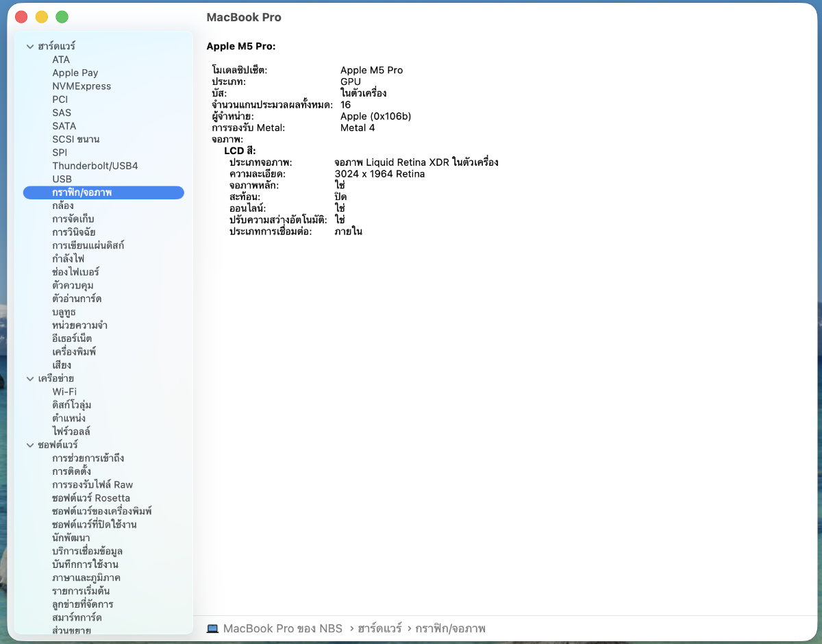The width and height of the screenshot is (822, 644).
Task: Select the ไฟร์วอลล์ network item
Action: (71, 432)
